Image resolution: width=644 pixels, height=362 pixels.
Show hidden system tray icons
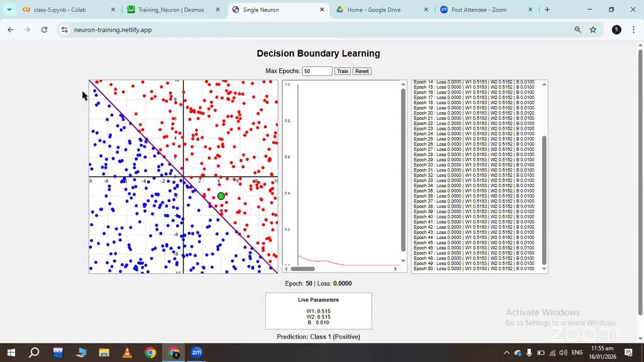click(507, 352)
